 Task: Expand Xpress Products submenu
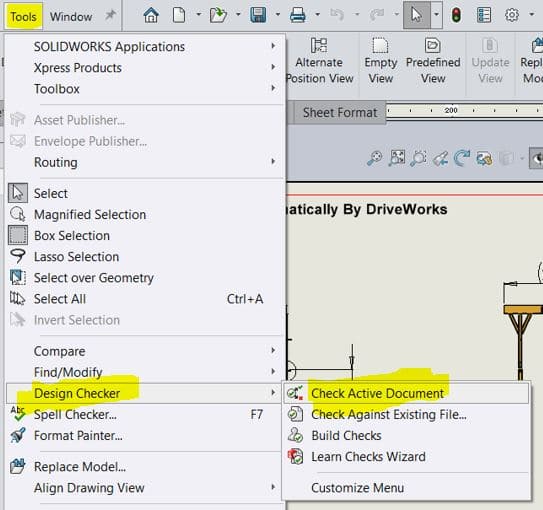coord(145,68)
